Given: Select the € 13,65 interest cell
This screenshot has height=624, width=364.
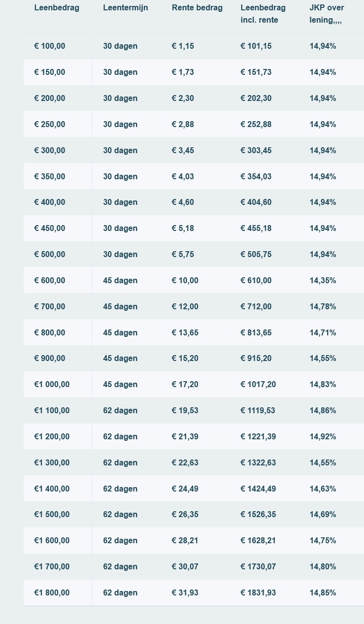Looking at the screenshot, I should [185, 333].
